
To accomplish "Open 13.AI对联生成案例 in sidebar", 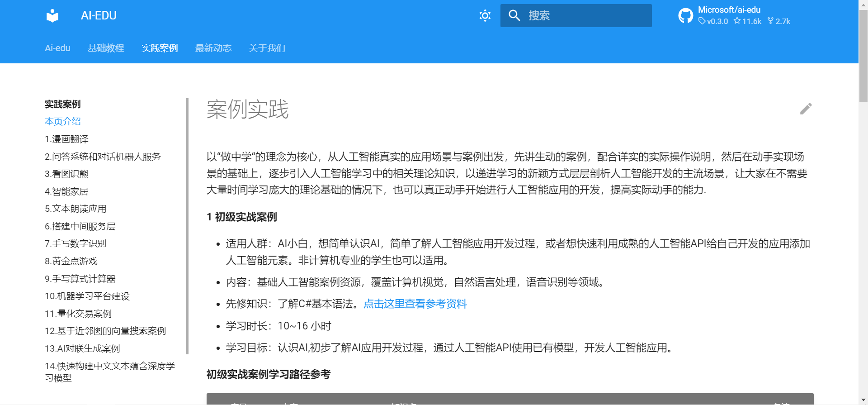I will (82, 348).
